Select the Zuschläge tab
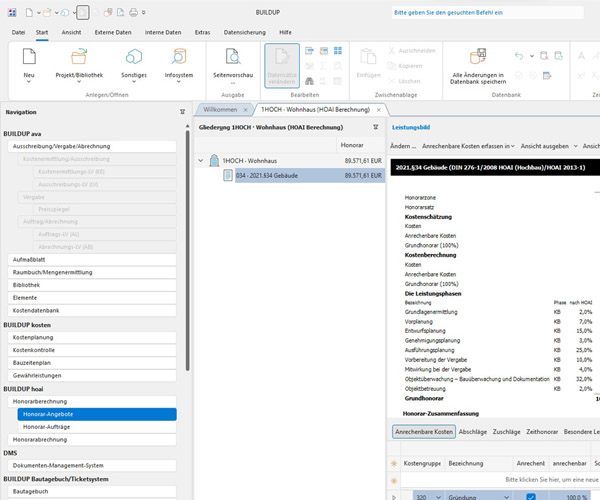600x500 pixels. (506, 432)
